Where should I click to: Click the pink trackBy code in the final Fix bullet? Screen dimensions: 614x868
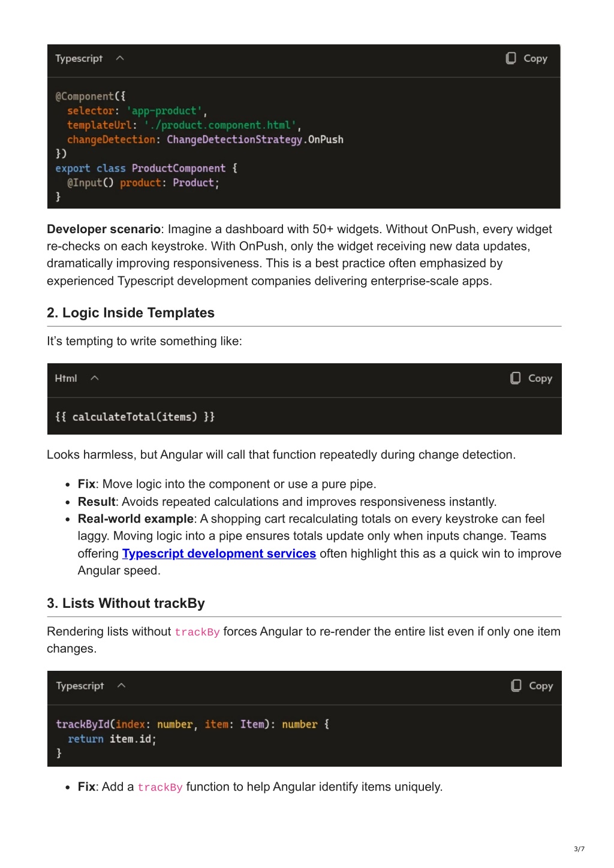pos(160,787)
